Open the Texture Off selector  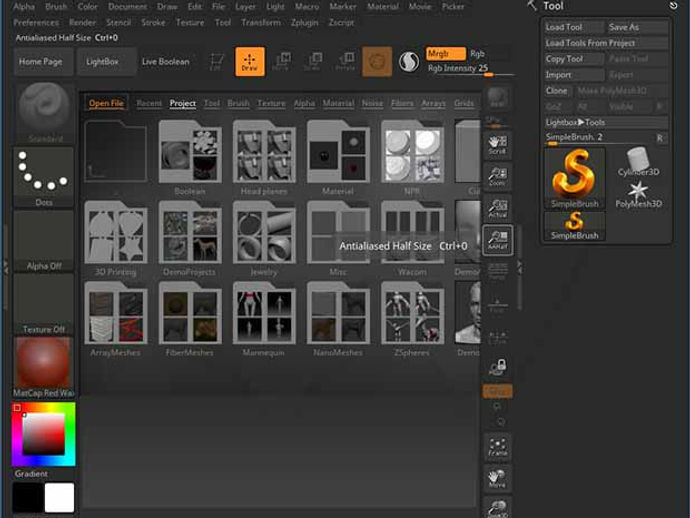click(x=44, y=305)
